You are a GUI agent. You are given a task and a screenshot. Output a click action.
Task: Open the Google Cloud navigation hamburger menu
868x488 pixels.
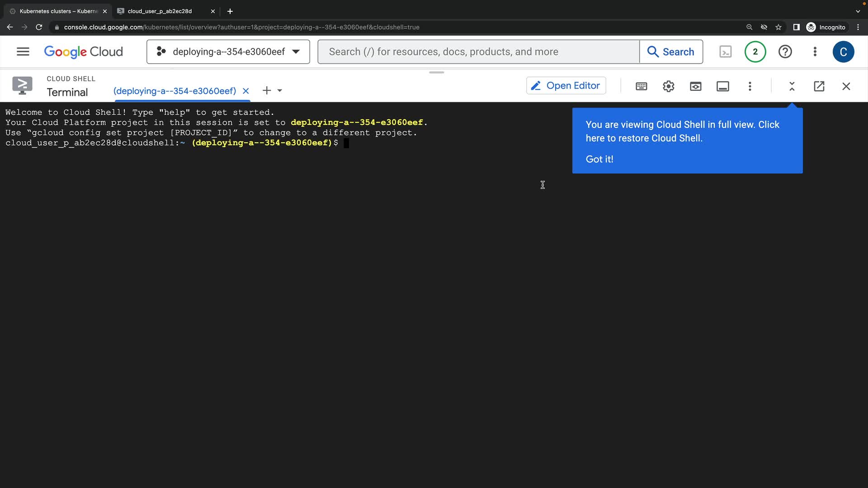[23, 52]
